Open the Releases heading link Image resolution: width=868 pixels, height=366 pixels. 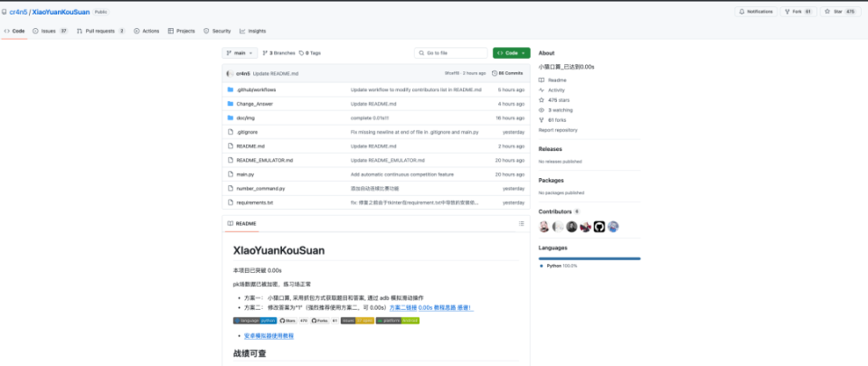551,149
